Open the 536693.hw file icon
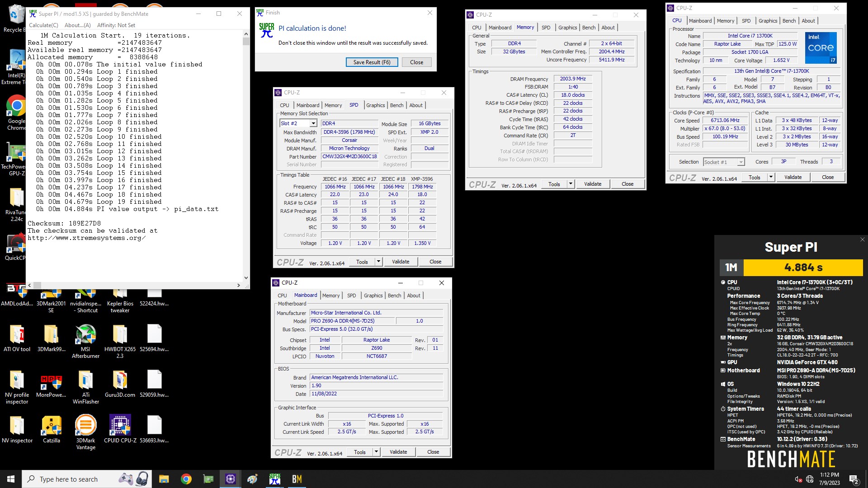The width and height of the screenshot is (868, 488). (x=154, y=429)
